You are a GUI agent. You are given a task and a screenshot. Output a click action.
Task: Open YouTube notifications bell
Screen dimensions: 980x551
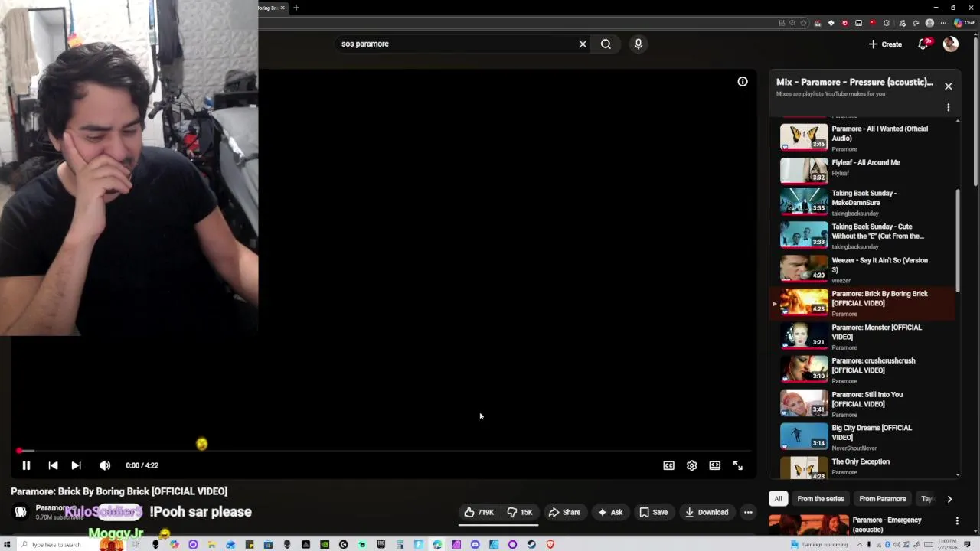[923, 44]
